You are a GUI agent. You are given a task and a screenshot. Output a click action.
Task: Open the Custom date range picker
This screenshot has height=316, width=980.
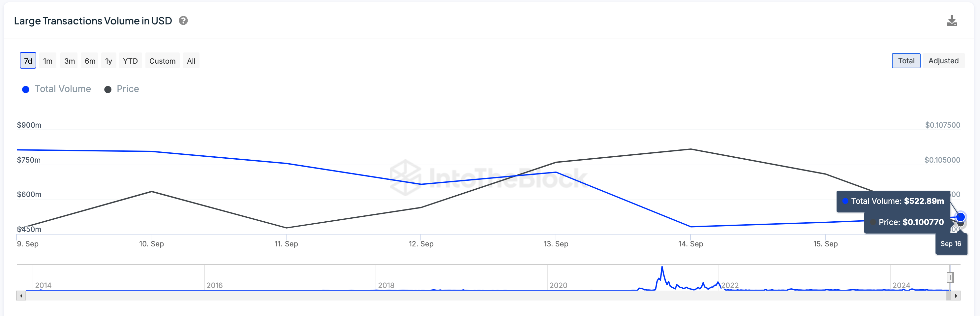(162, 61)
